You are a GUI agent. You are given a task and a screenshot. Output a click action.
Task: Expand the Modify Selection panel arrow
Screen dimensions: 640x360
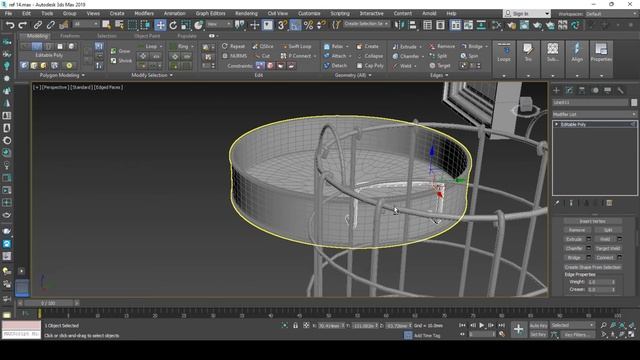click(171, 75)
